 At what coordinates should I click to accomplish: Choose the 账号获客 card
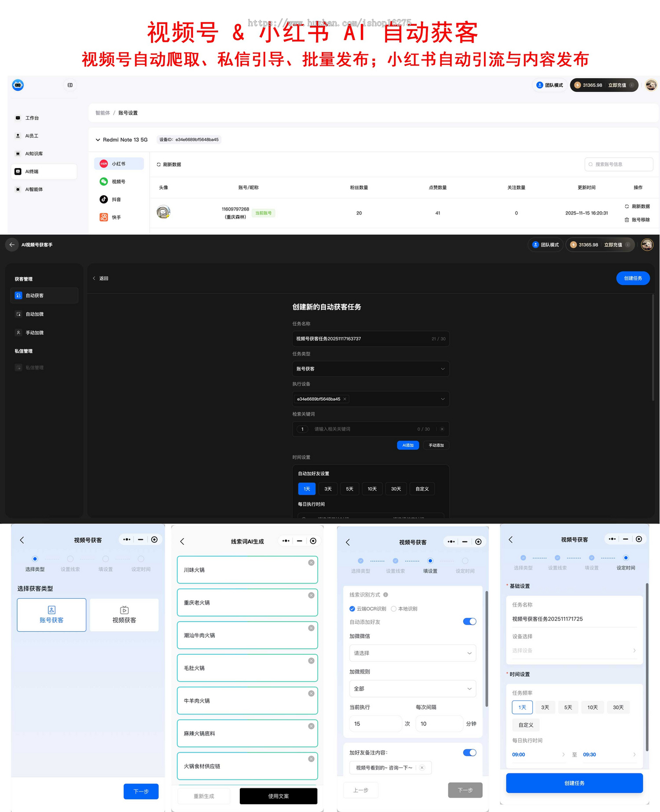(52, 615)
